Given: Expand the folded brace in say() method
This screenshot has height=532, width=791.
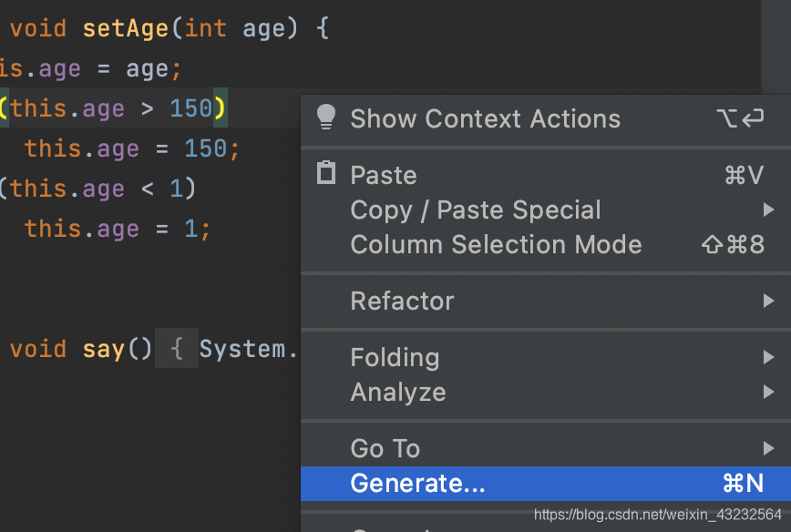Looking at the screenshot, I should 177,349.
